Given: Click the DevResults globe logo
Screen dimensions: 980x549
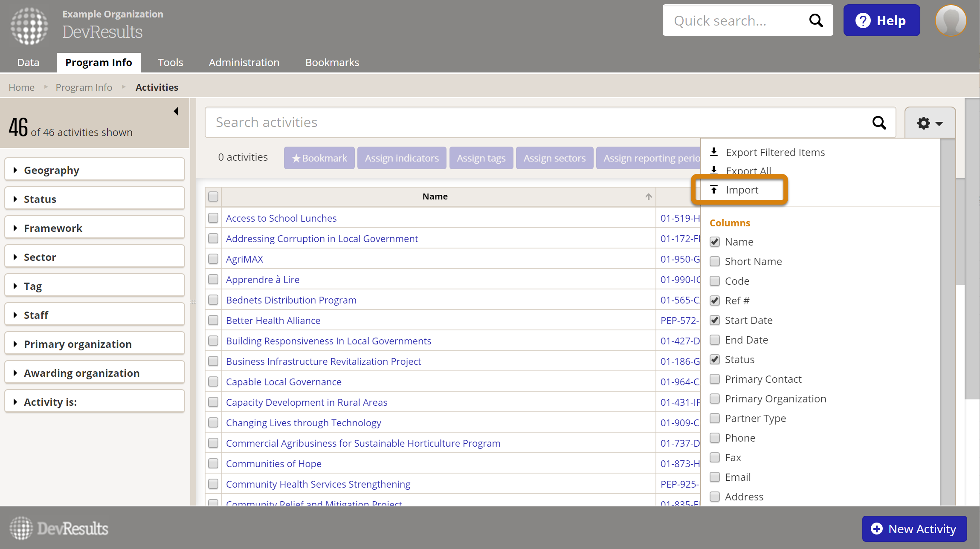Looking at the screenshot, I should (29, 26).
